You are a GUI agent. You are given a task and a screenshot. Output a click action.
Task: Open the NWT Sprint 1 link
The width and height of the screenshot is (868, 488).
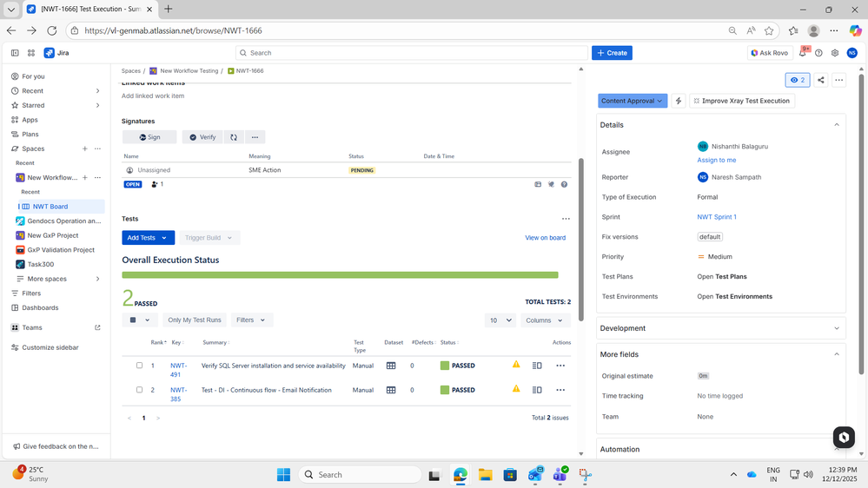click(716, 217)
